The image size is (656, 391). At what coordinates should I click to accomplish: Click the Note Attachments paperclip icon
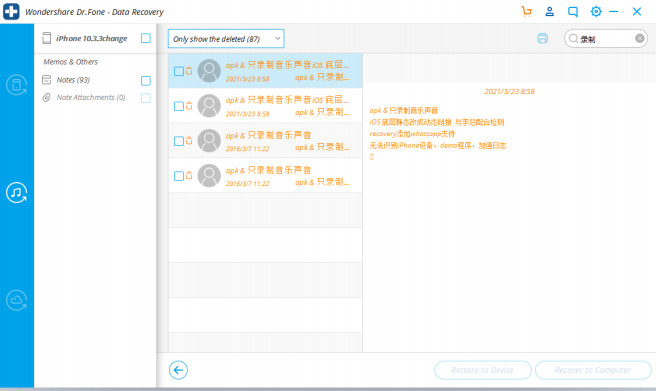(46, 97)
